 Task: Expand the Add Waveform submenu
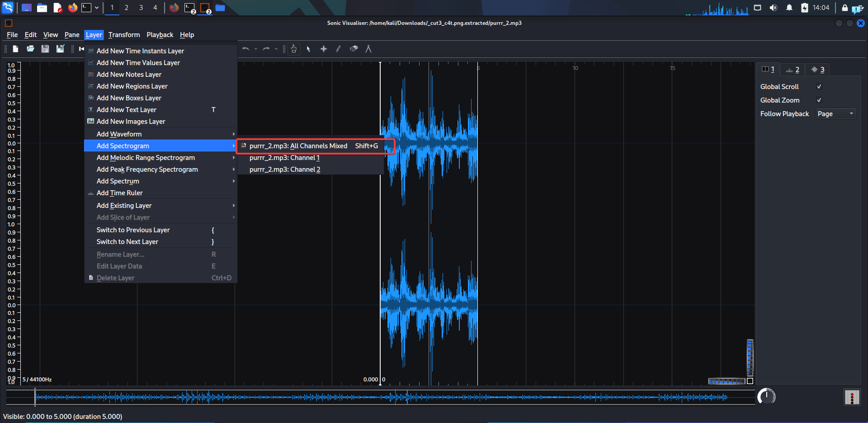click(161, 134)
